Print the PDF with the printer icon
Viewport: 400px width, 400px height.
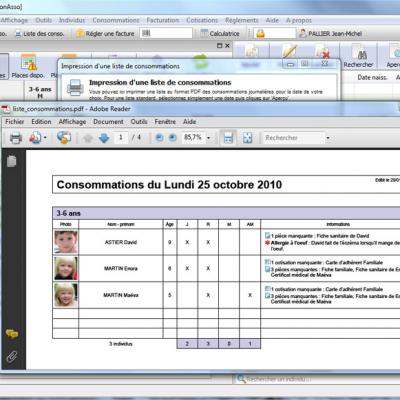coord(15,138)
